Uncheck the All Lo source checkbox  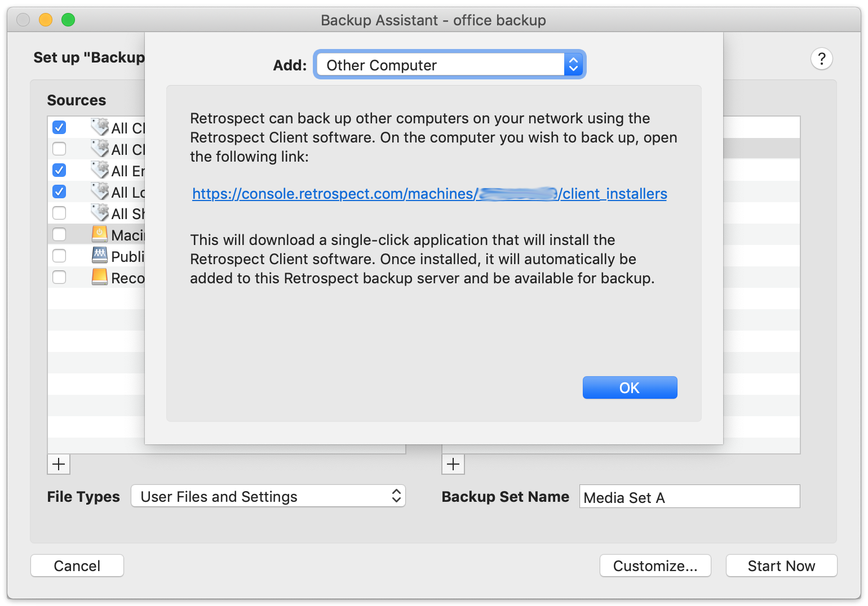pyautogui.click(x=59, y=191)
